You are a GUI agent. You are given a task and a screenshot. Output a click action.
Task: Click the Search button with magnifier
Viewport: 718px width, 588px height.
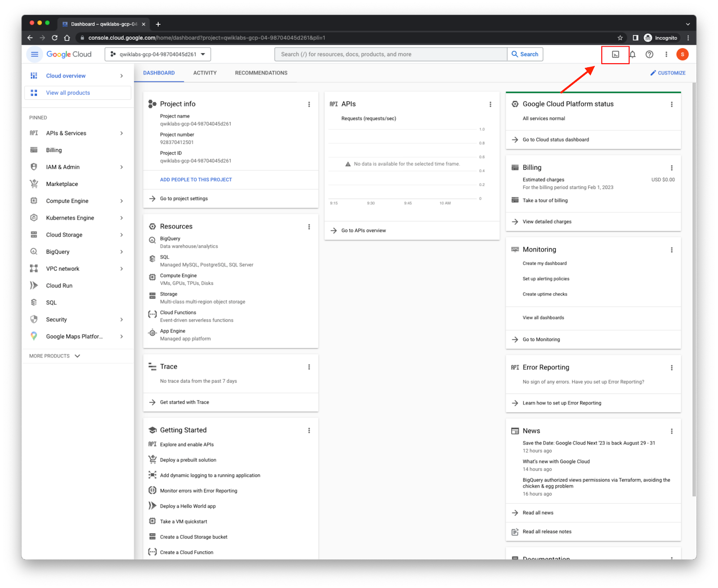525,54
